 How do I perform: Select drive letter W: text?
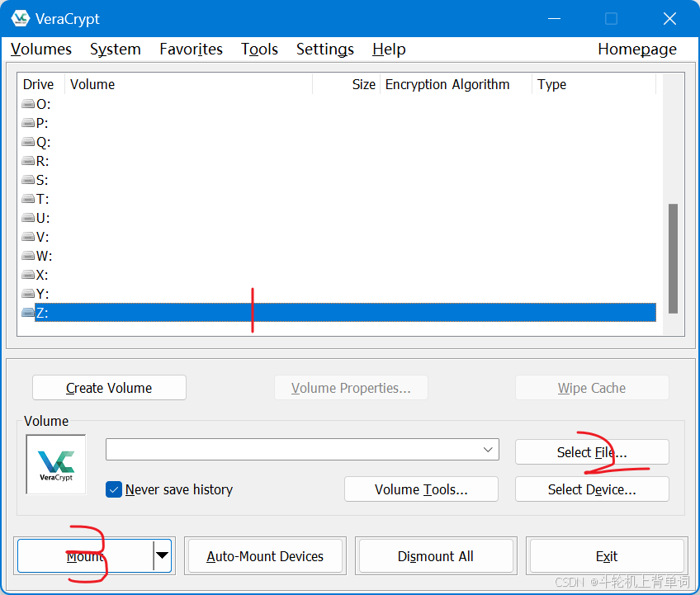click(x=45, y=256)
